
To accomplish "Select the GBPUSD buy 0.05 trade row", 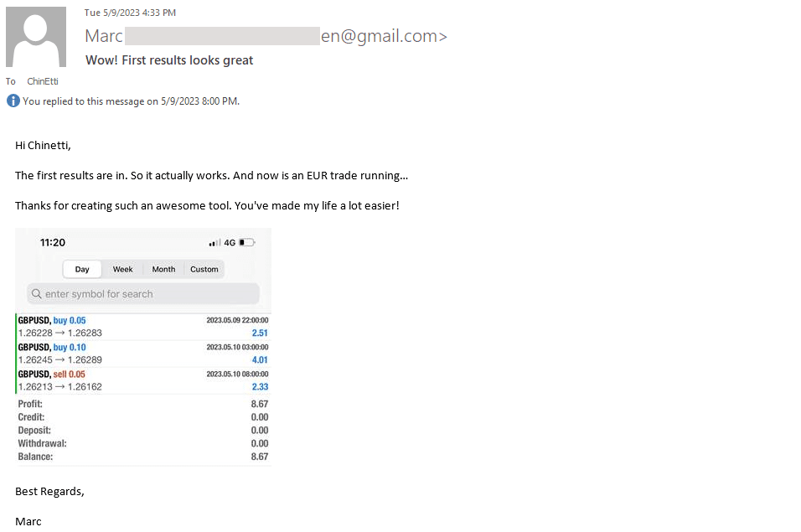I will pyautogui.click(x=142, y=327).
